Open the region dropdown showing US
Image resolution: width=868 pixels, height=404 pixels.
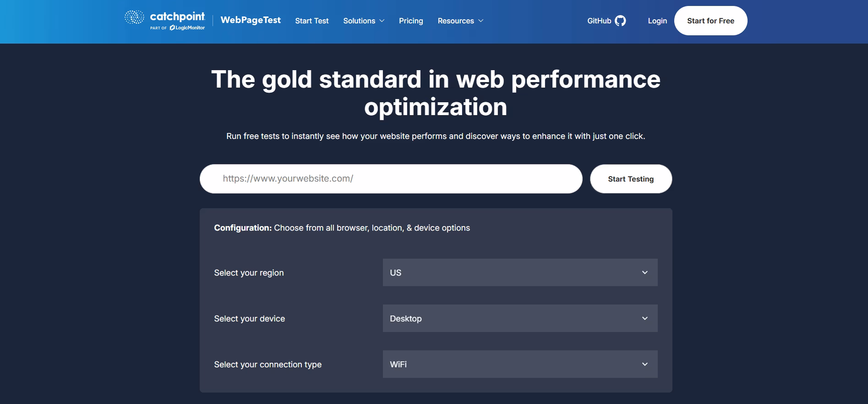[520, 272]
